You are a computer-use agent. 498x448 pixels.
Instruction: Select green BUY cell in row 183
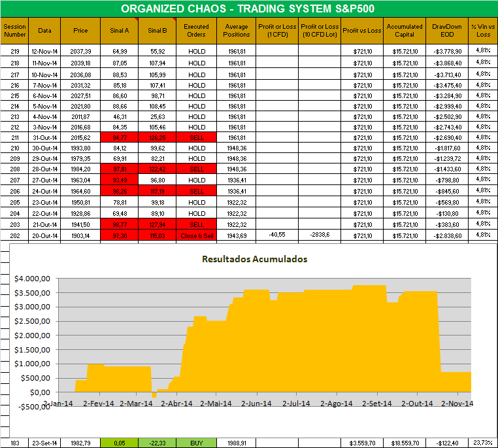[x=196, y=443]
